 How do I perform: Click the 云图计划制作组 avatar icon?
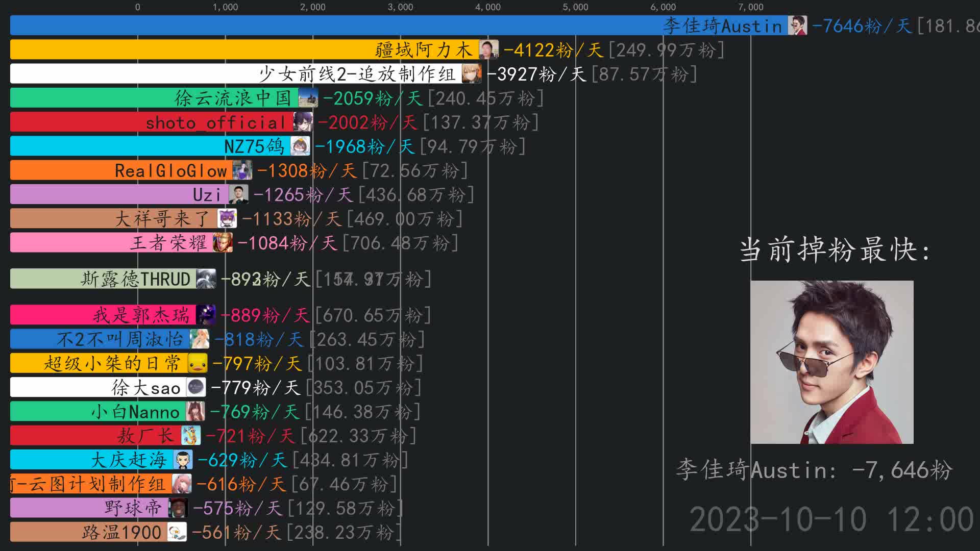click(182, 484)
